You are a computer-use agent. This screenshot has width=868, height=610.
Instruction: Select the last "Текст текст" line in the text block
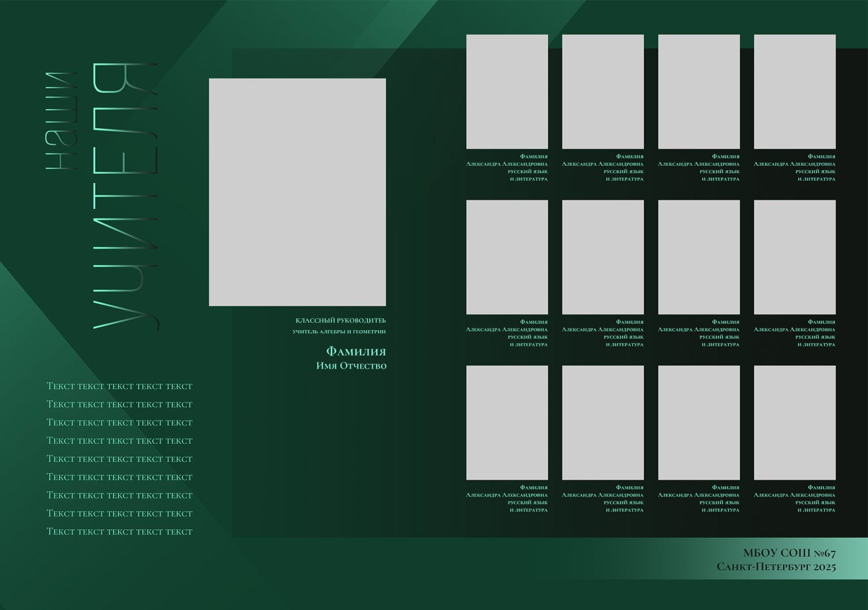point(119,531)
